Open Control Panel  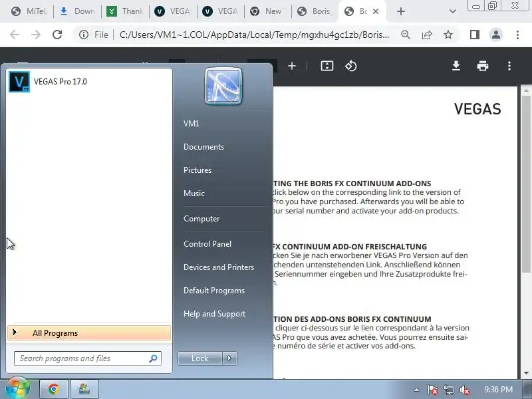pyautogui.click(x=207, y=244)
